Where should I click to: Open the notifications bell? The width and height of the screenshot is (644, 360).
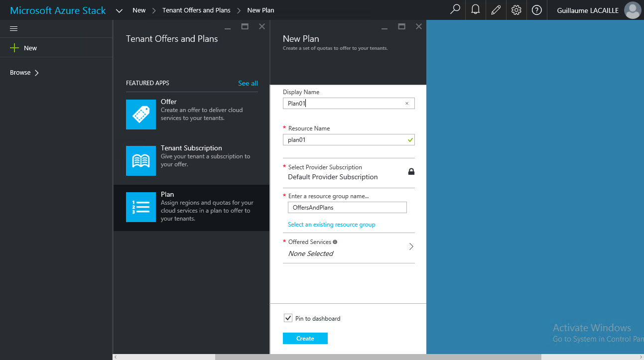pyautogui.click(x=476, y=10)
